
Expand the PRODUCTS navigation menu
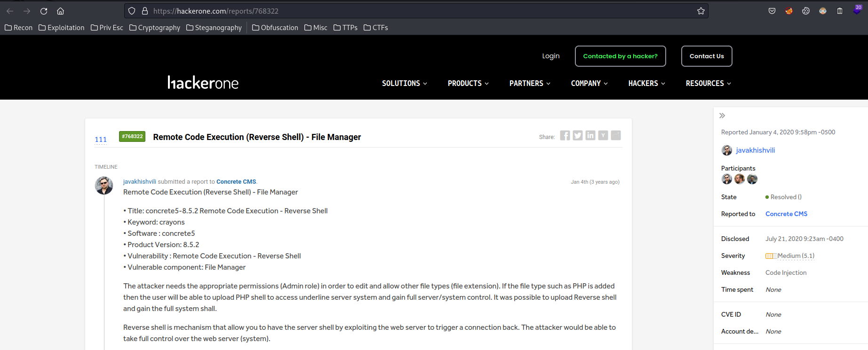(468, 83)
